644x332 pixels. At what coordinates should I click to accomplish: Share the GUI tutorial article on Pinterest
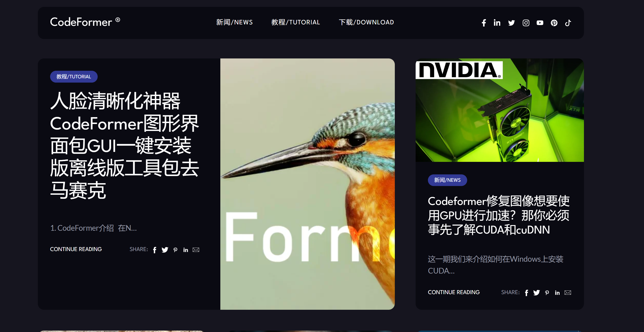[175, 250]
